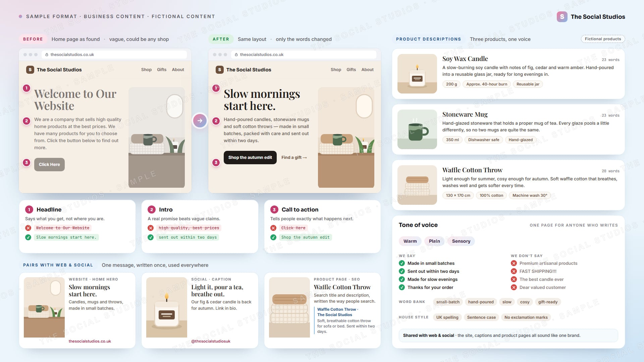Click the Website Home Hero card image
The width and height of the screenshot is (644, 362).
[x=44, y=307]
